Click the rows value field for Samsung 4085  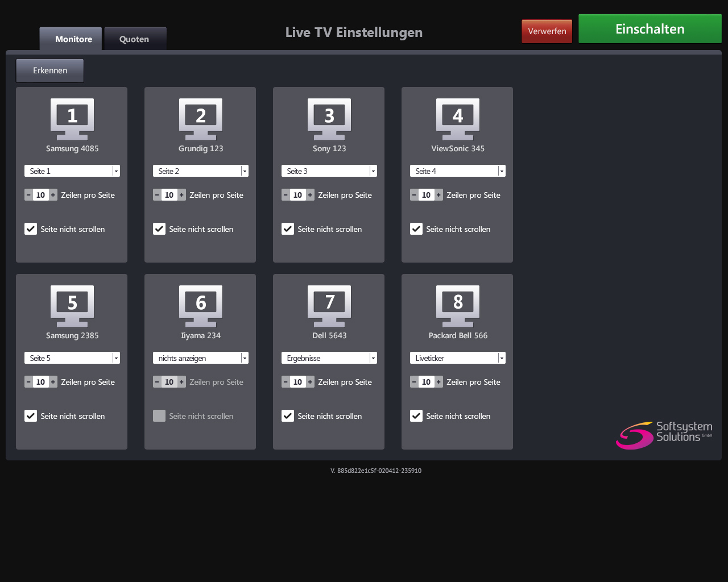(41, 195)
